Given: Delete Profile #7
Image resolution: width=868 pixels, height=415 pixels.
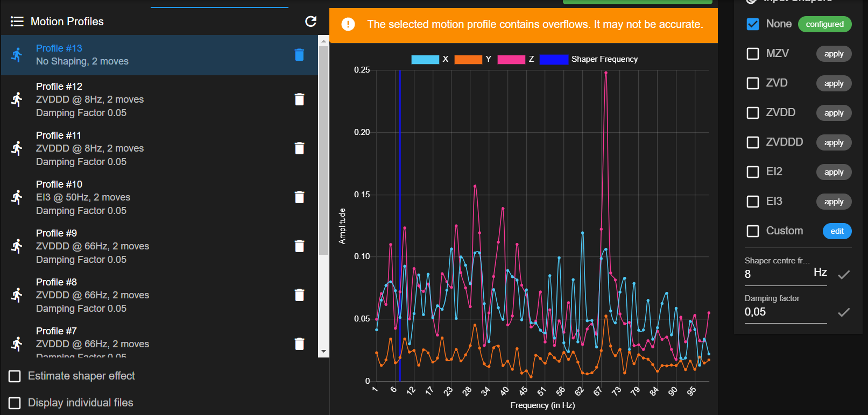Looking at the screenshot, I should pos(300,344).
